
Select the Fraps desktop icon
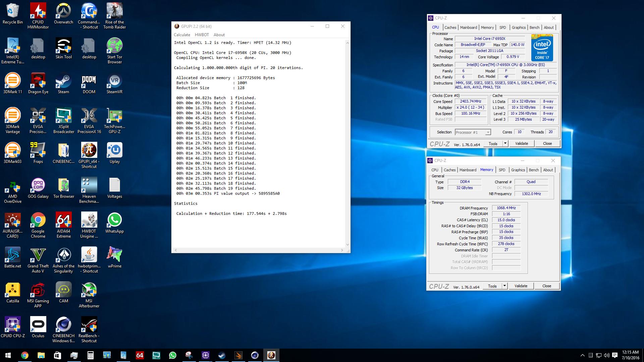point(38,153)
